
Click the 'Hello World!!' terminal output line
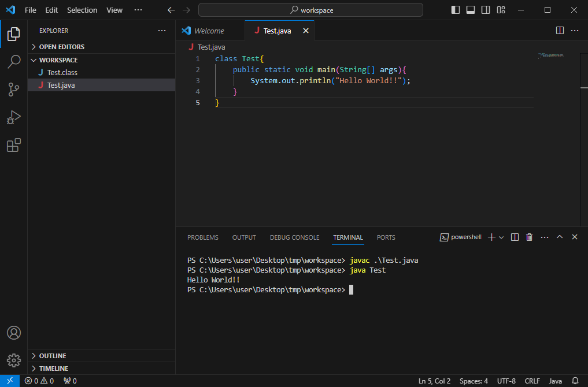click(213, 280)
